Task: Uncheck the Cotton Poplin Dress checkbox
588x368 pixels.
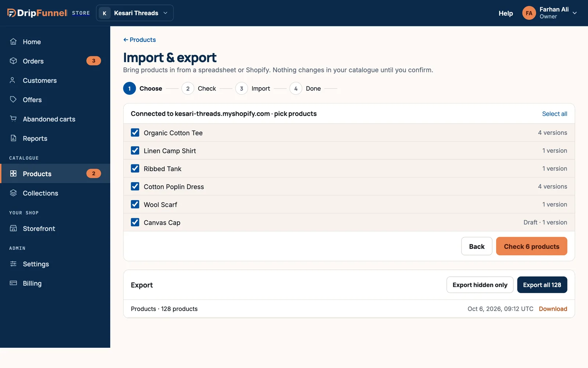Action: tap(135, 186)
